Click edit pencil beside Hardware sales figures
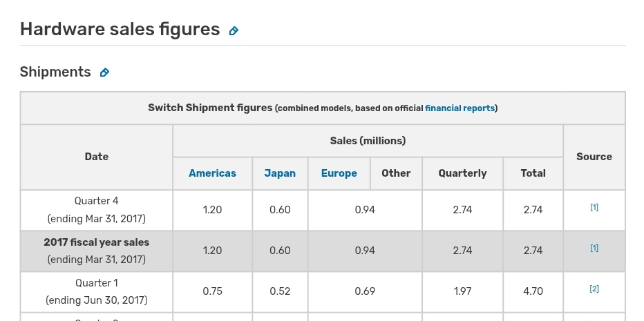Viewport: 644px width, 321px height. pyautogui.click(x=234, y=31)
